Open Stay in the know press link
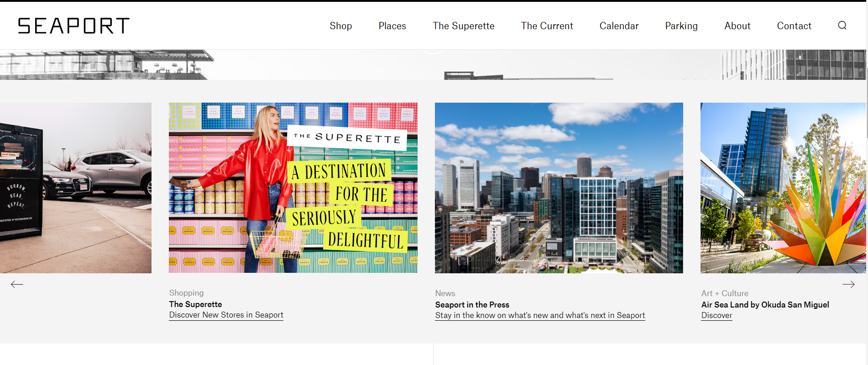Viewport: 868px width, 365px height. (x=540, y=315)
